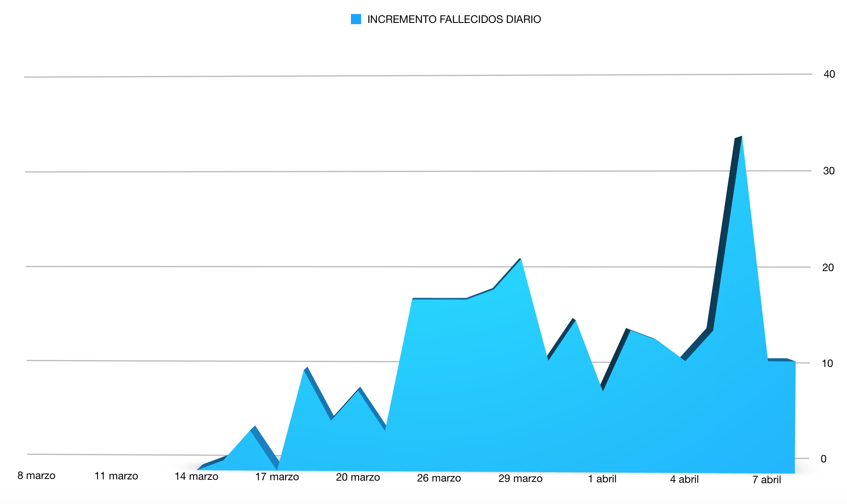The width and height of the screenshot is (847, 504).
Task: Select the 14 marzo date label
Action: 196,476
